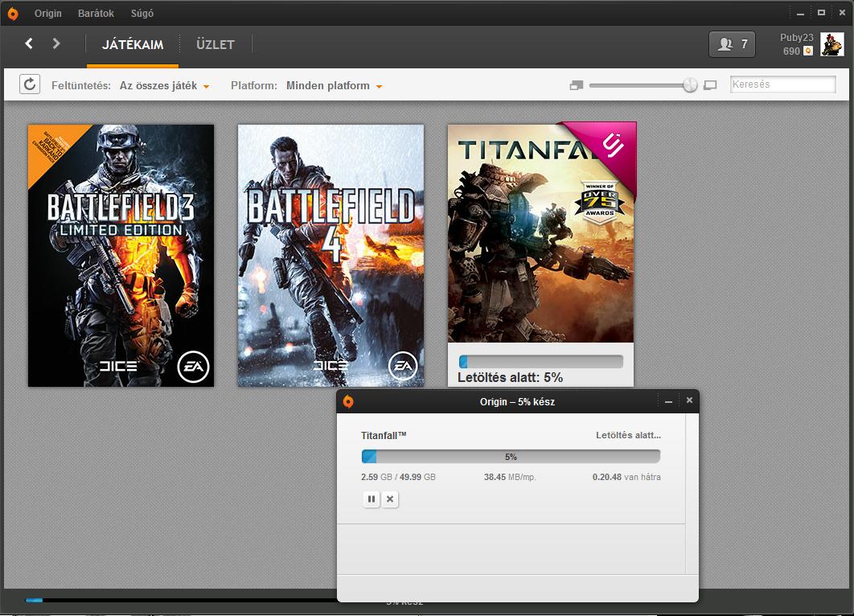This screenshot has height=616, width=854.
Task: Expand the Az összes játék filter dropdown
Action: [165, 85]
